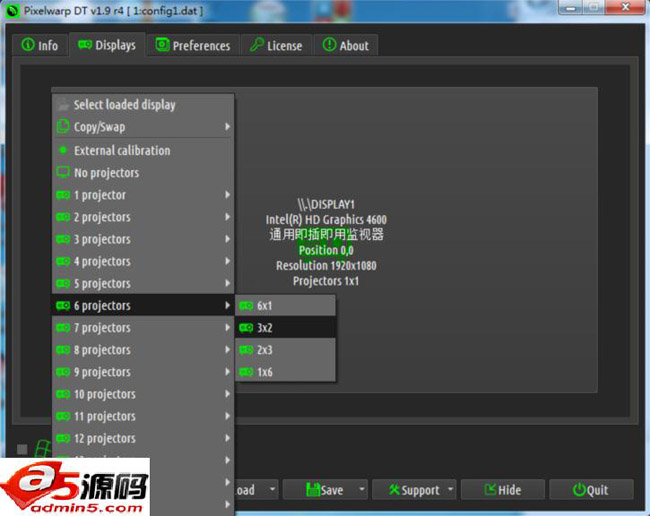The width and height of the screenshot is (650, 516).
Task: Click the Quit button
Action: [x=591, y=490]
